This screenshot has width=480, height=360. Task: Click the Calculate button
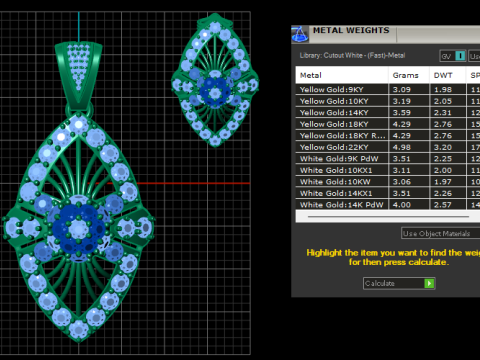(399, 283)
